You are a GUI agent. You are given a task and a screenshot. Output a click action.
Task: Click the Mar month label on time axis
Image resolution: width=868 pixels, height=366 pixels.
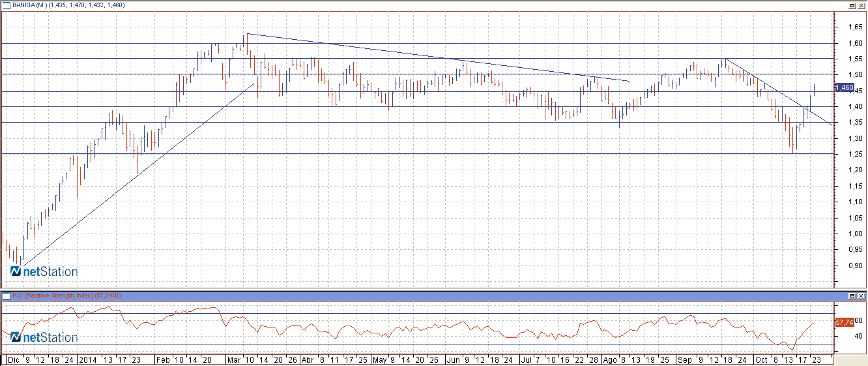[235, 359]
